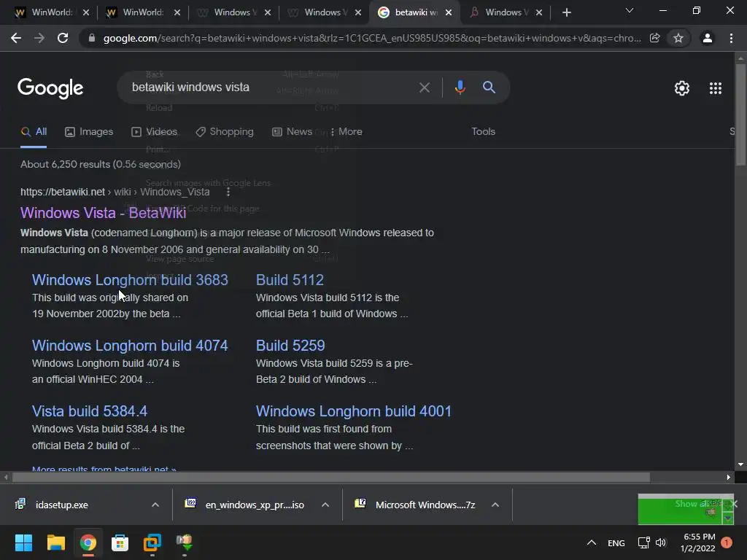This screenshot has width=747, height=560.
Task: Open Windows Longhorn build 4074 link
Action: (x=130, y=345)
